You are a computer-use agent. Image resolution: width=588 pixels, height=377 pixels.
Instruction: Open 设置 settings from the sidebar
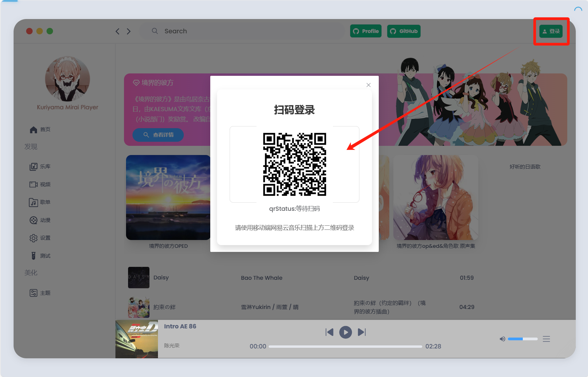40,238
